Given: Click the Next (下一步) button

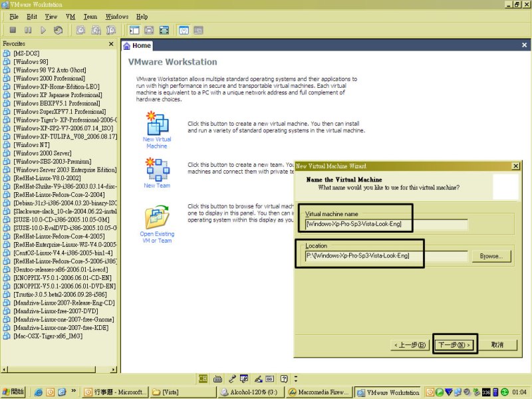Looking at the screenshot, I should point(454,345).
